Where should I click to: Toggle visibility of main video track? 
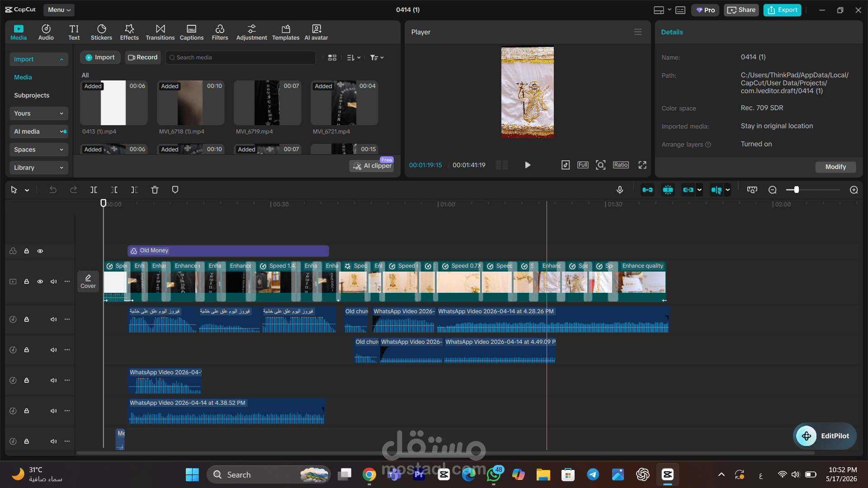point(40,282)
